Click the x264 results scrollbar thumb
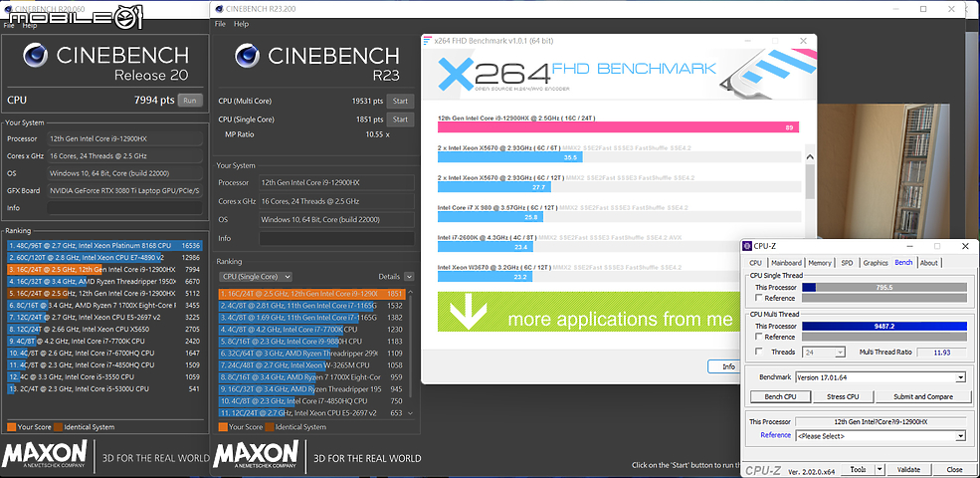980x478 pixels. 810,181
